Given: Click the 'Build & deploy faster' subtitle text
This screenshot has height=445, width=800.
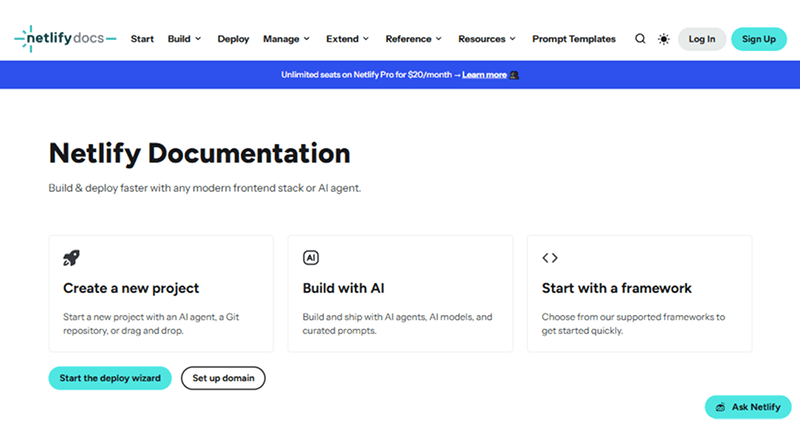Looking at the screenshot, I should tap(205, 188).
